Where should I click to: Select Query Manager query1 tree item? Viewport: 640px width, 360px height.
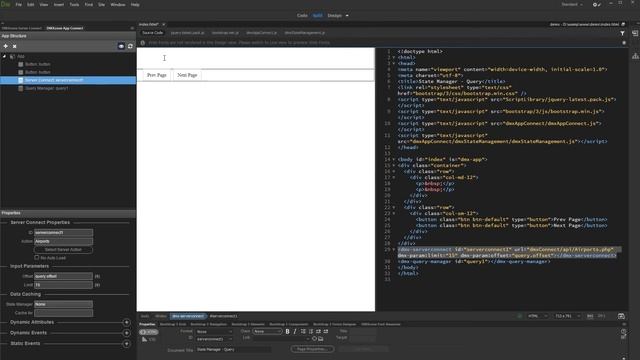coord(46,88)
